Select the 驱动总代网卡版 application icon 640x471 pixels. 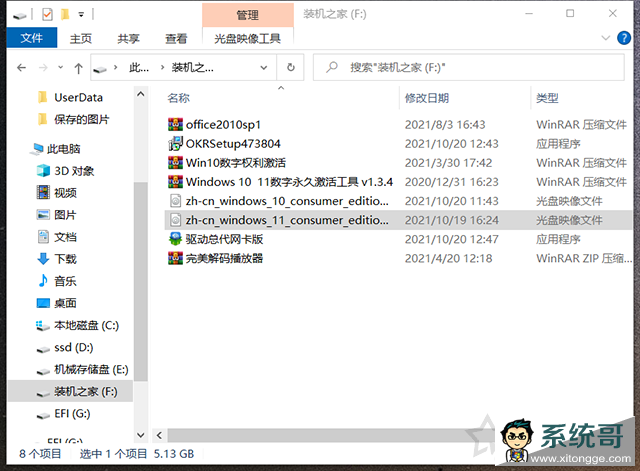(175, 239)
